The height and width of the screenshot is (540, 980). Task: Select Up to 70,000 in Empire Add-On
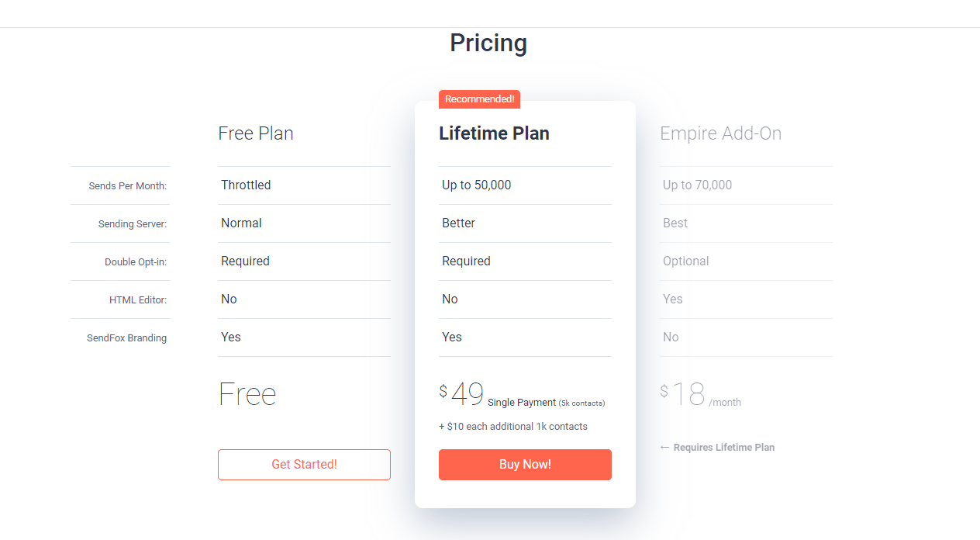coord(695,185)
